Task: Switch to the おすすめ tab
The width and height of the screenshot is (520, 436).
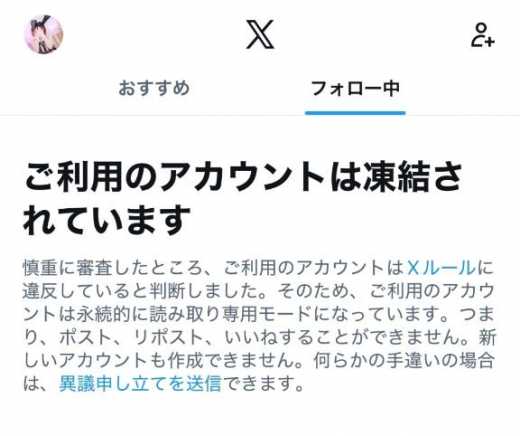Action: [x=154, y=88]
